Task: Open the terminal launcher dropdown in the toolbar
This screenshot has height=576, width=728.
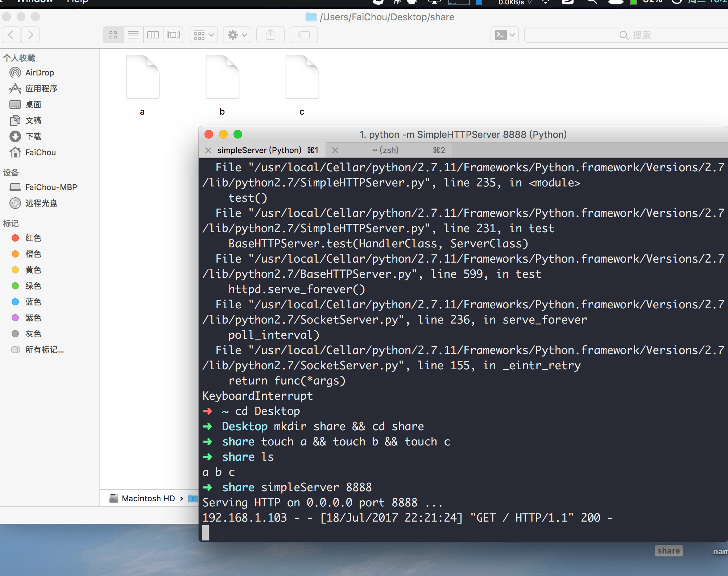Action: (x=504, y=35)
